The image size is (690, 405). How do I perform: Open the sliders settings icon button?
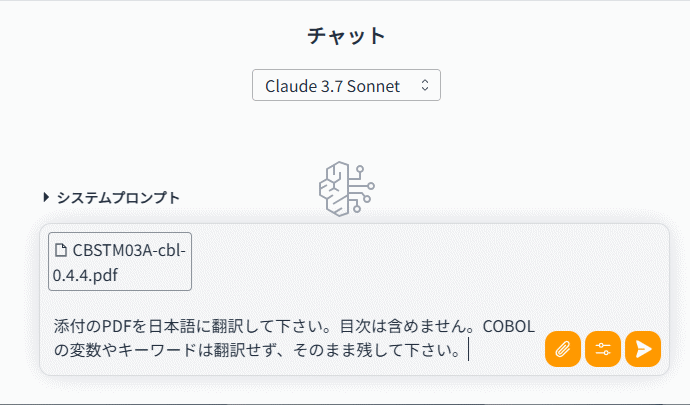(x=603, y=349)
